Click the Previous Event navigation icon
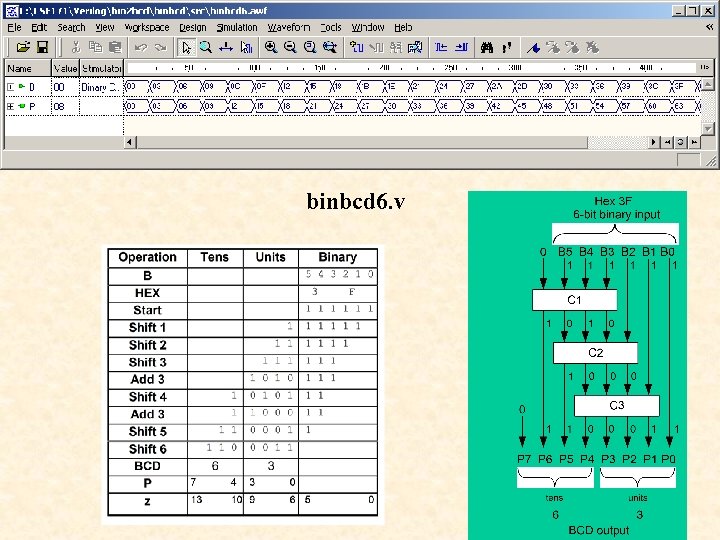Image resolution: width=720 pixels, height=540 pixels. click(441, 47)
